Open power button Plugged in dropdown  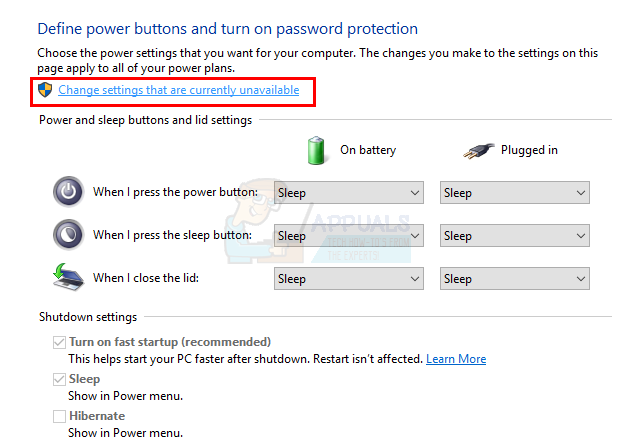pyautogui.click(x=514, y=192)
